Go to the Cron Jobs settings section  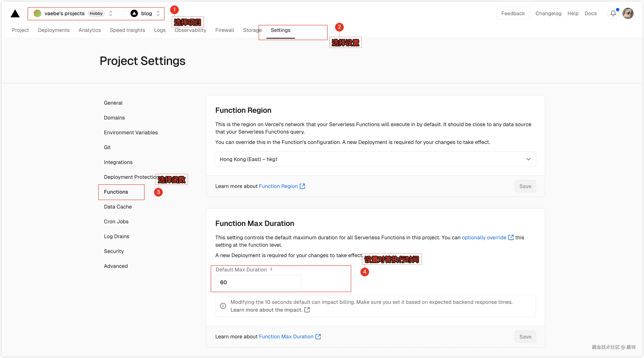(116, 222)
